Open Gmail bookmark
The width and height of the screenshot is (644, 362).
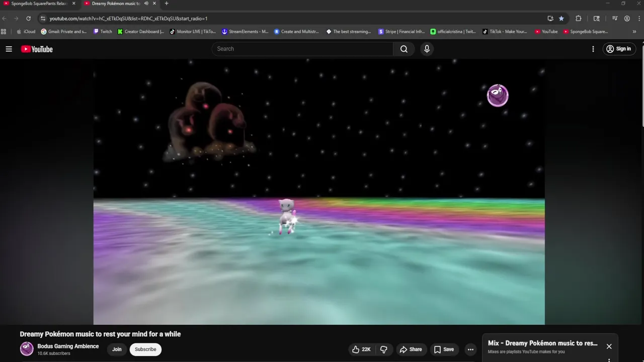[64, 32]
